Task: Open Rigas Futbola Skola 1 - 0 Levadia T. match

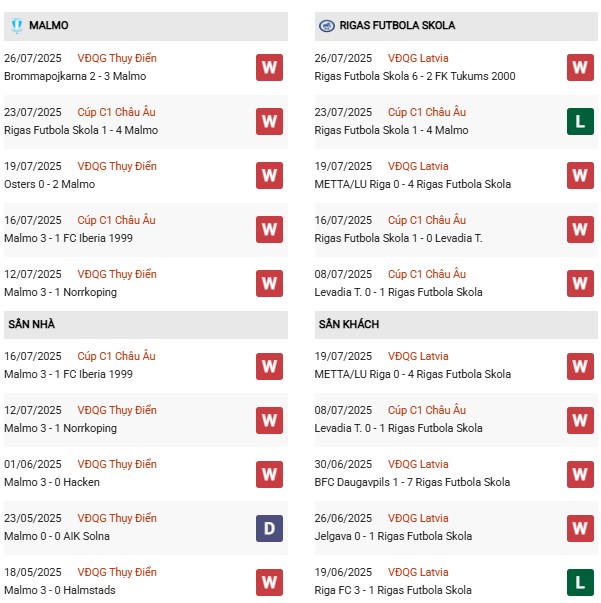Action: [399, 238]
